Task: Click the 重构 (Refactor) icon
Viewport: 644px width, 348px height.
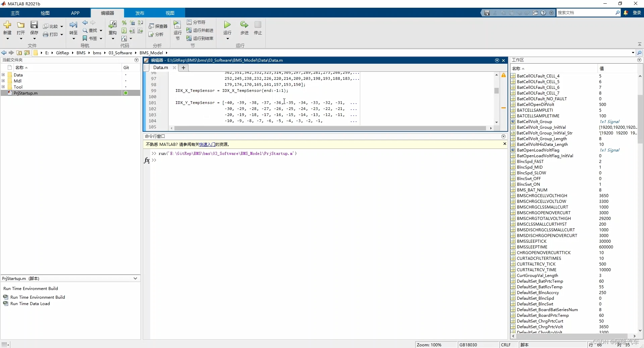Action: [x=113, y=24]
